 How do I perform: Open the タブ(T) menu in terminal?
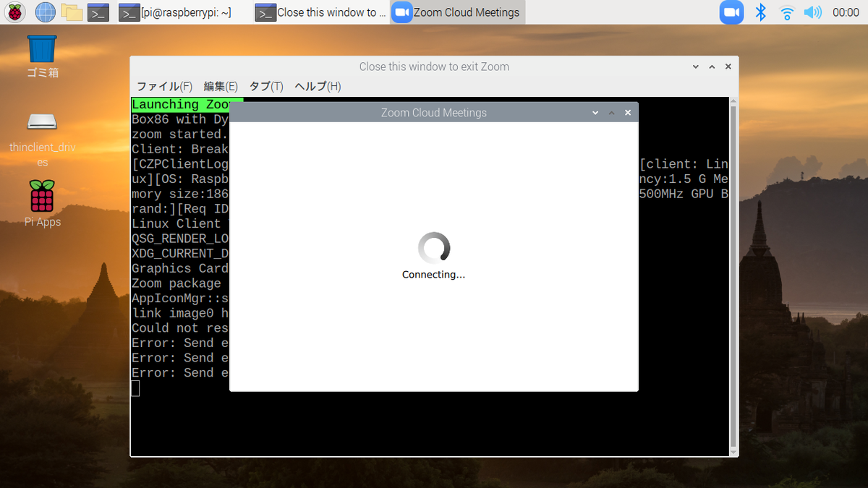(266, 87)
